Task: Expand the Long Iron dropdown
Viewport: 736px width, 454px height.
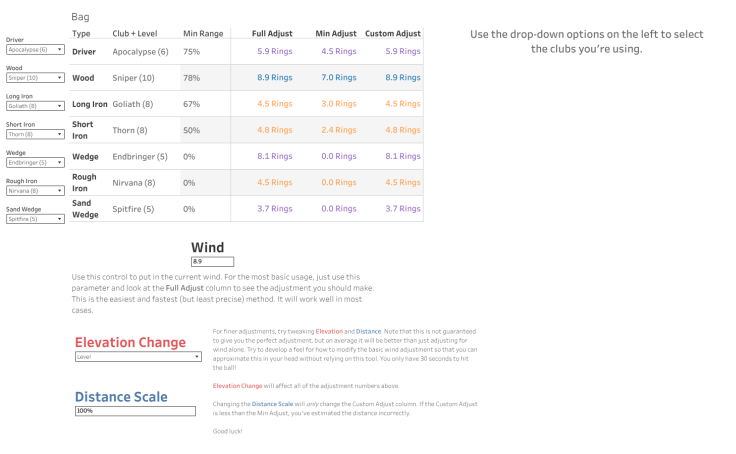Action: click(x=35, y=105)
